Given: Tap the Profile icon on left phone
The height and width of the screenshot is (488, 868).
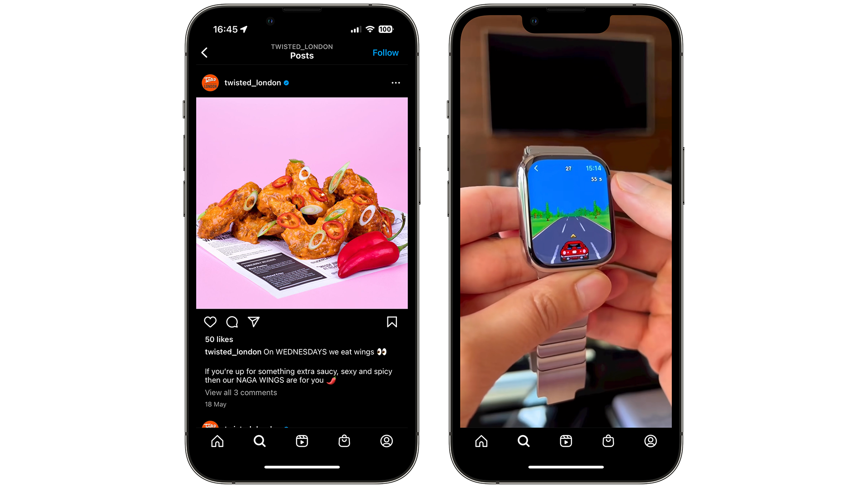Looking at the screenshot, I should 387,441.
